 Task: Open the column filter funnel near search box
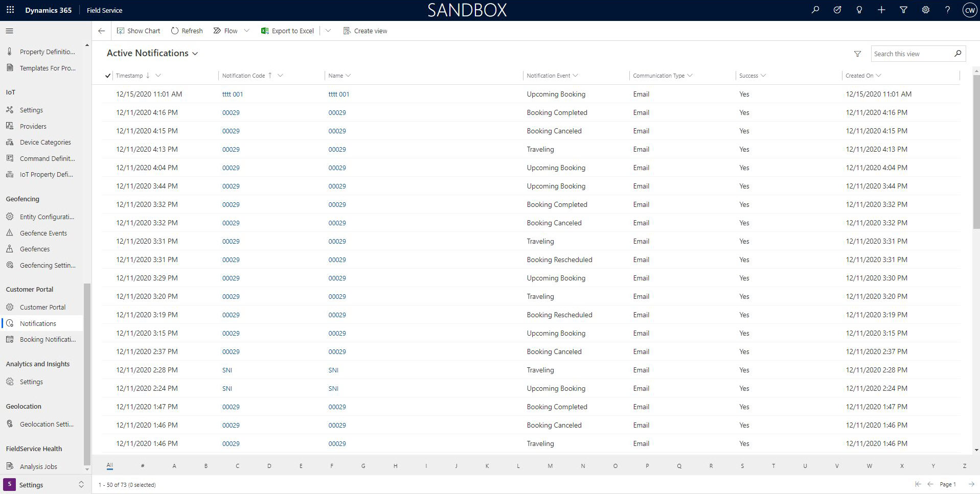coord(857,54)
